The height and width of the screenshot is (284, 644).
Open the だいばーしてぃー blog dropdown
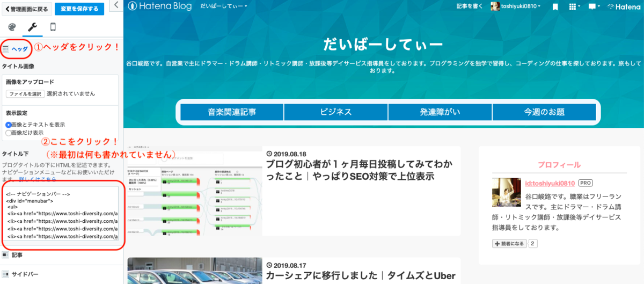(x=224, y=6)
